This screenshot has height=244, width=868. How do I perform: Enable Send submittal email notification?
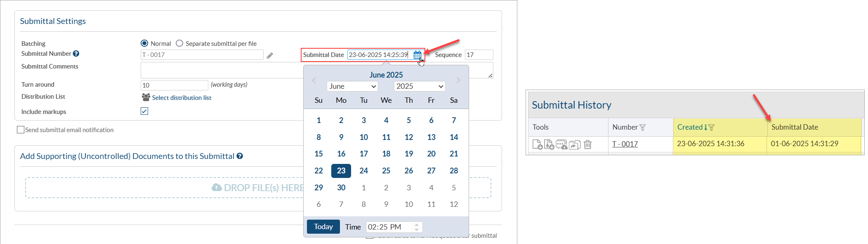point(21,130)
